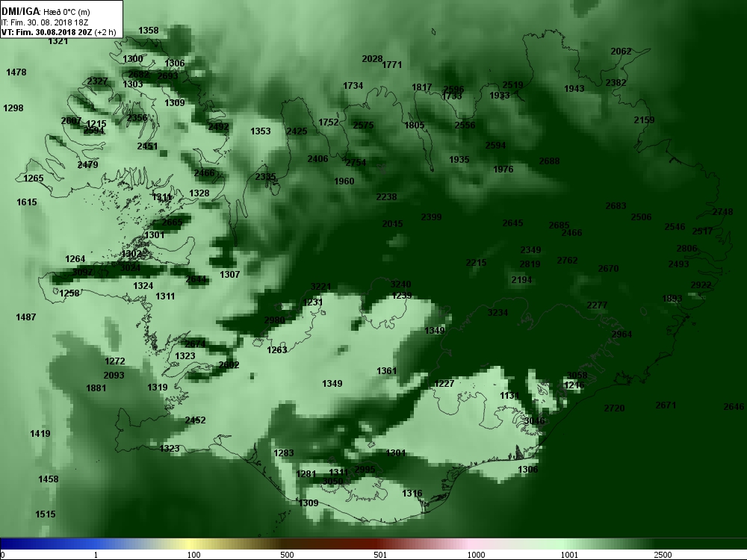Click the value 2356
The width and height of the screenshot is (747, 560).
[137, 118]
